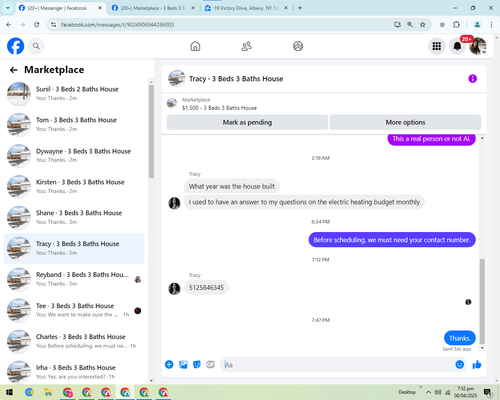500x400 pixels.
Task: Click the Facebook logo
Action: [16, 46]
